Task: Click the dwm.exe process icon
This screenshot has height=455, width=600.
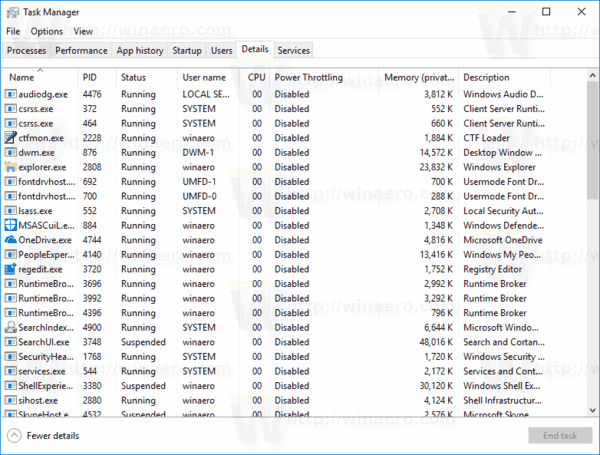Action: click(x=11, y=152)
